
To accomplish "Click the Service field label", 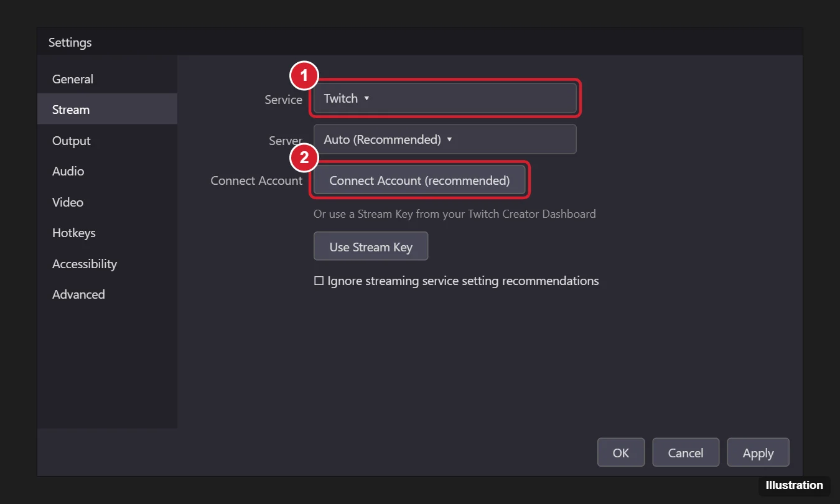I will click(283, 100).
